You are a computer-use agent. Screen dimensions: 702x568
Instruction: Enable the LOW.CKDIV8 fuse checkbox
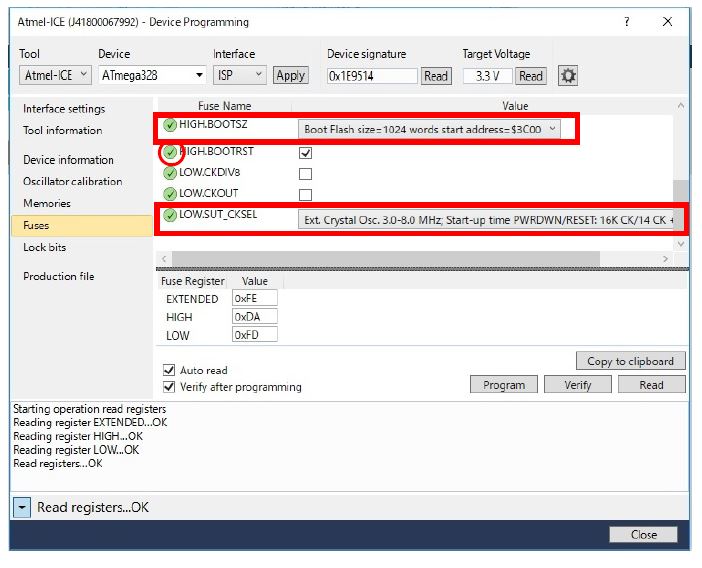306,174
